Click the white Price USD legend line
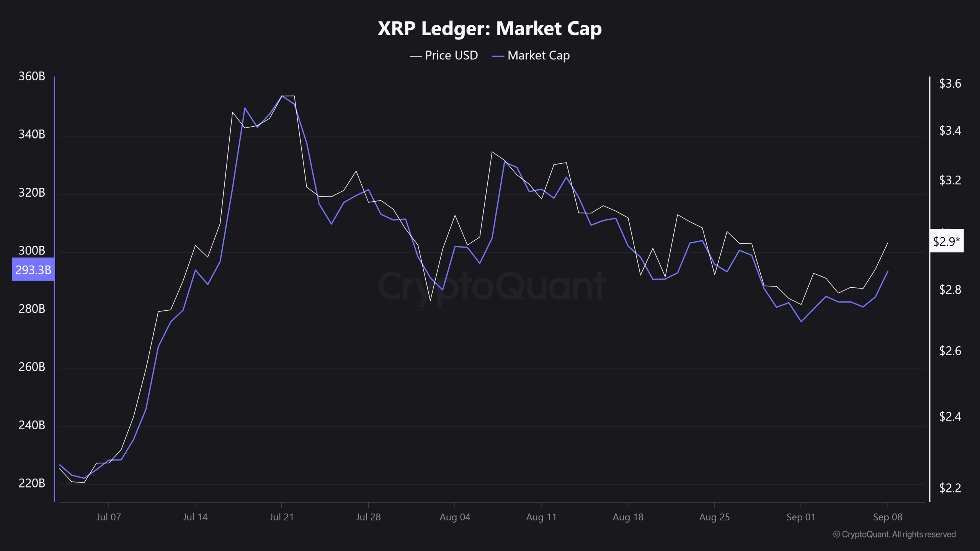Viewport: 980px width, 551px height. point(415,56)
